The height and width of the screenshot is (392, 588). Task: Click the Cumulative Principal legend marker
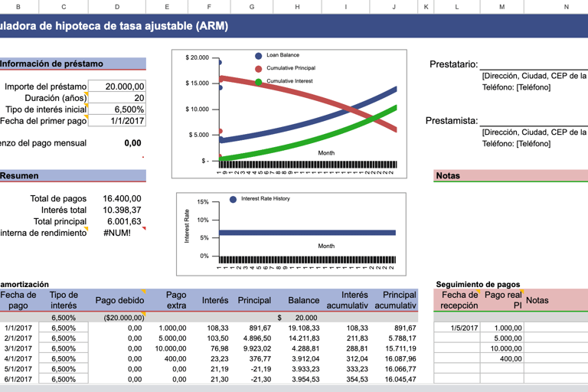tap(258, 69)
